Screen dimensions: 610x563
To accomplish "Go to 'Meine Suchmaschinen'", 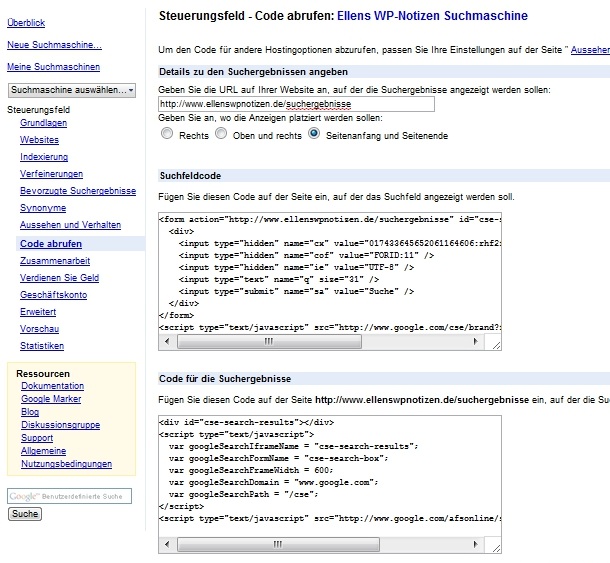I will pos(54,67).
